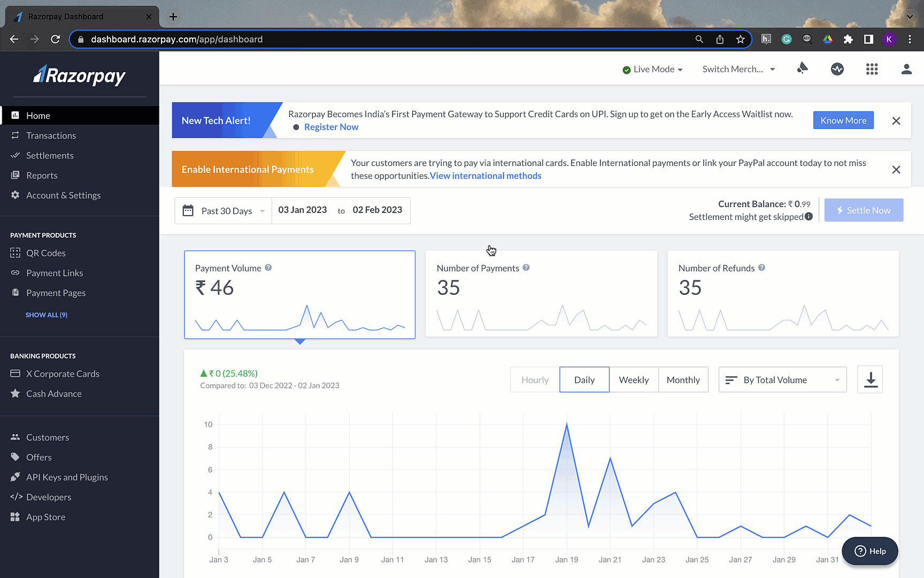Go to Home in the sidebar

[80, 116]
